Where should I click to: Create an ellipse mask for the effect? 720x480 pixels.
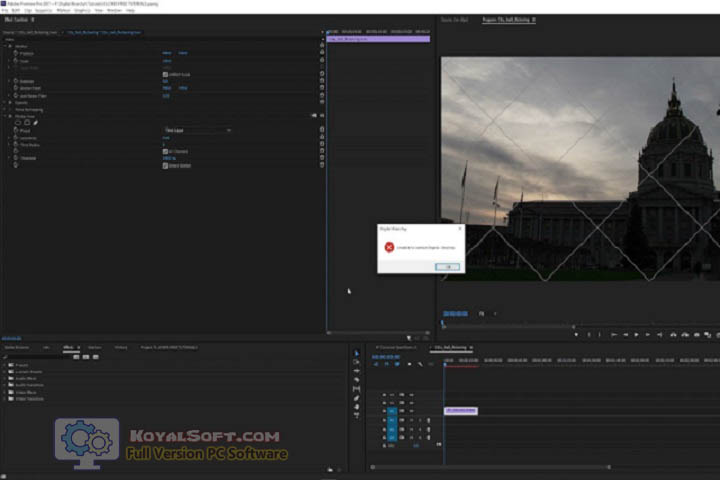click(x=18, y=123)
